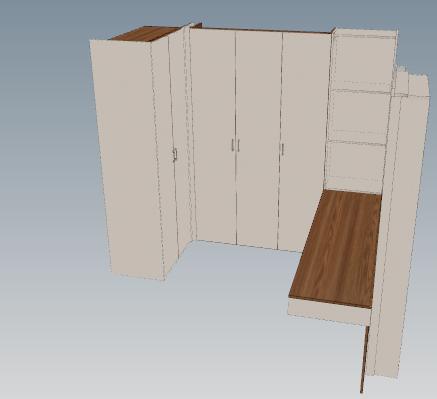This screenshot has height=399, width=437.
Task: Click the corner wardrobe door handle
Action: 175,155
